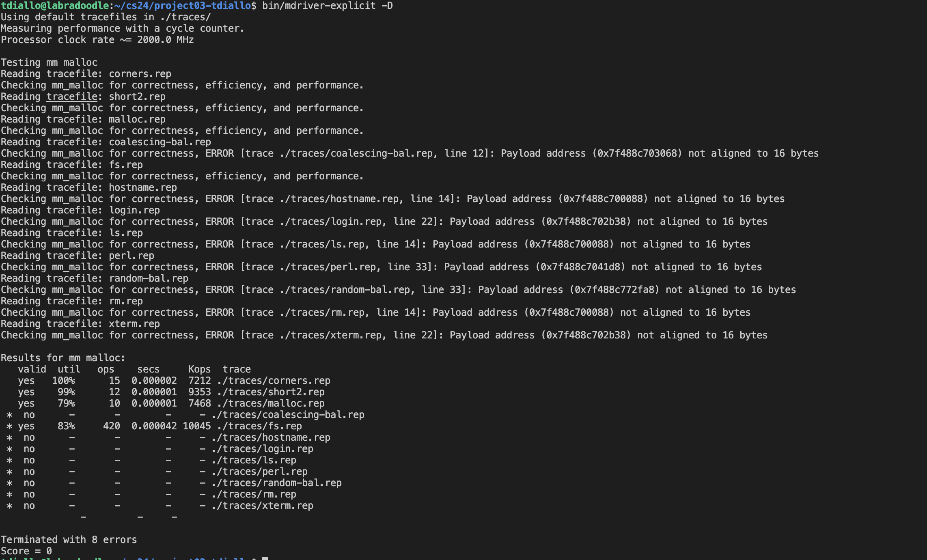Image resolution: width=927 pixels, height=560 pixels.
Task: Click ./traces/corners.rep in the results table
Action: pos(274,381)
